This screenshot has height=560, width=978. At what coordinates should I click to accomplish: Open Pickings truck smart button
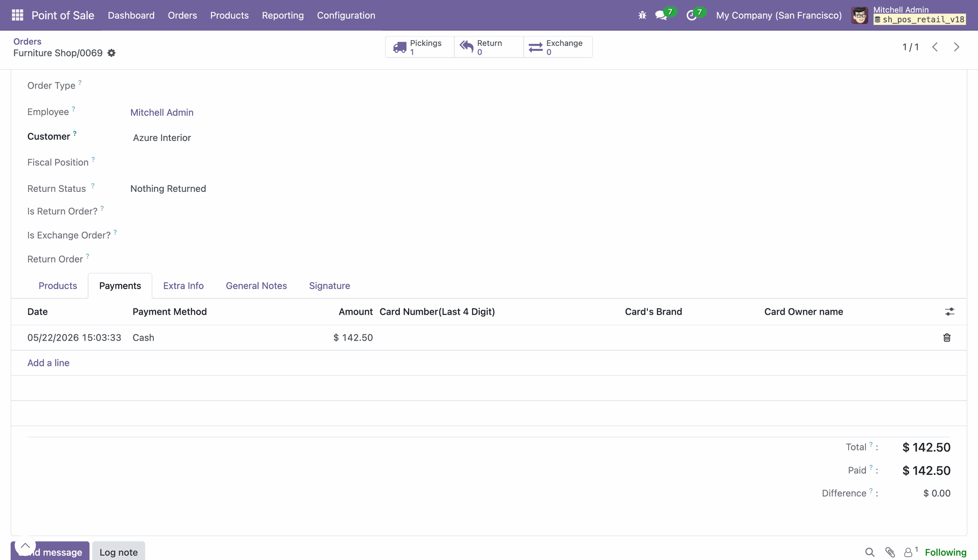pyautogui.click(x=420, y=47)
